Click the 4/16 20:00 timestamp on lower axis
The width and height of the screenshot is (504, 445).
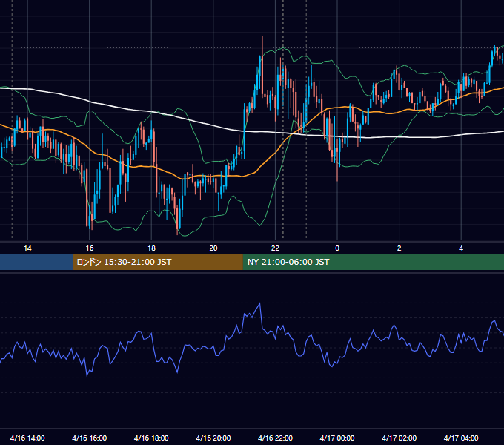[213, 438]
